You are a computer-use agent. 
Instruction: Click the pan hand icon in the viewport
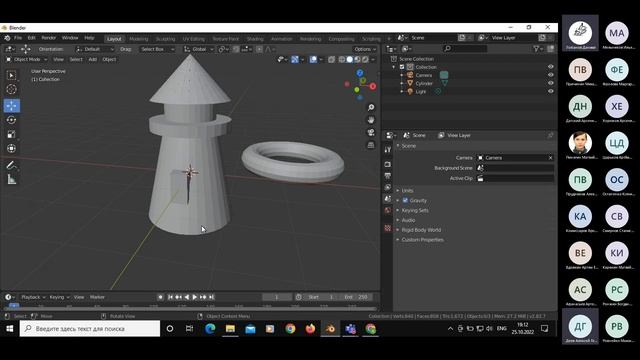pos(371,120)
